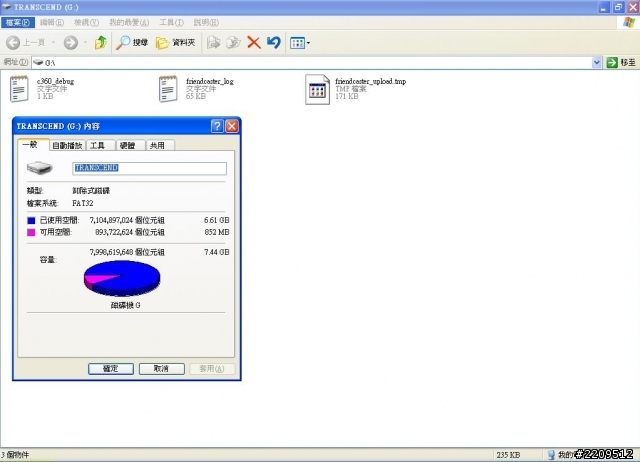This screenshot has width=640, height=462.
Task: Click the friendcaster_log file name
Action: point(210,81)
